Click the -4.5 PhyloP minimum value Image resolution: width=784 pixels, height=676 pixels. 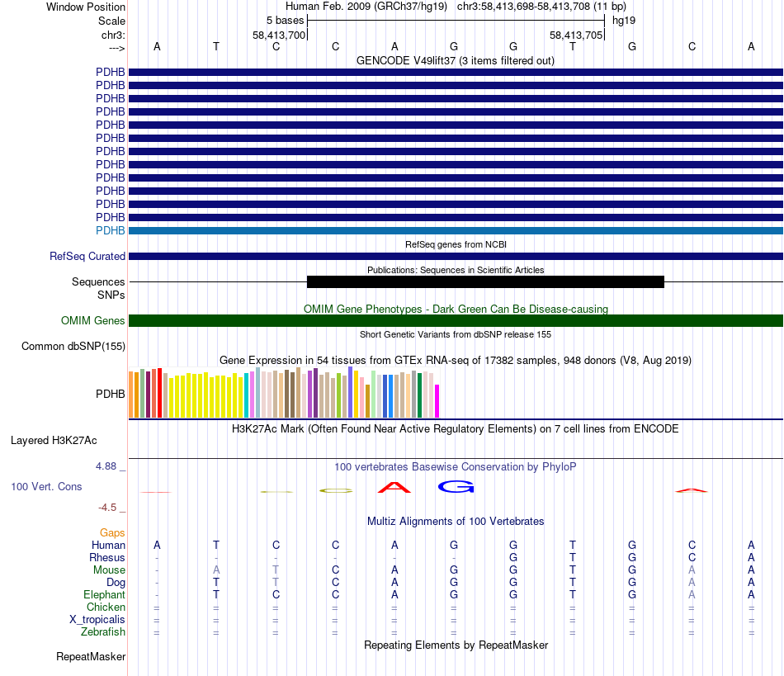[x=107, y=508]
